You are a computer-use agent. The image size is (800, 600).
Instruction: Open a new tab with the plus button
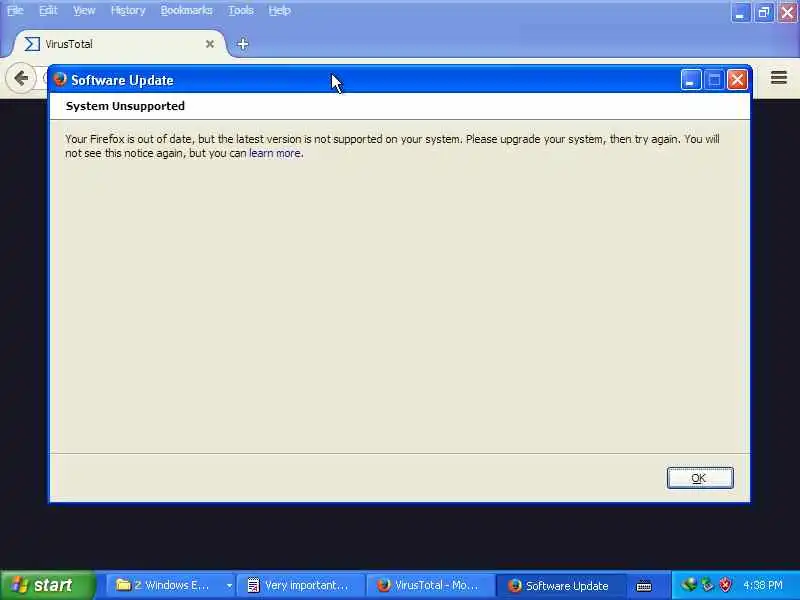pyautogui.click(x=243, y=44)
